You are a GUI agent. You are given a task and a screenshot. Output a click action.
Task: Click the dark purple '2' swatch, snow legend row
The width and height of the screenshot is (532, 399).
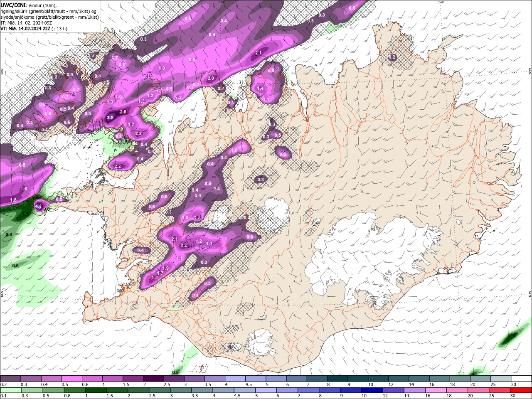pyautogui.click(x=153, y=379)
